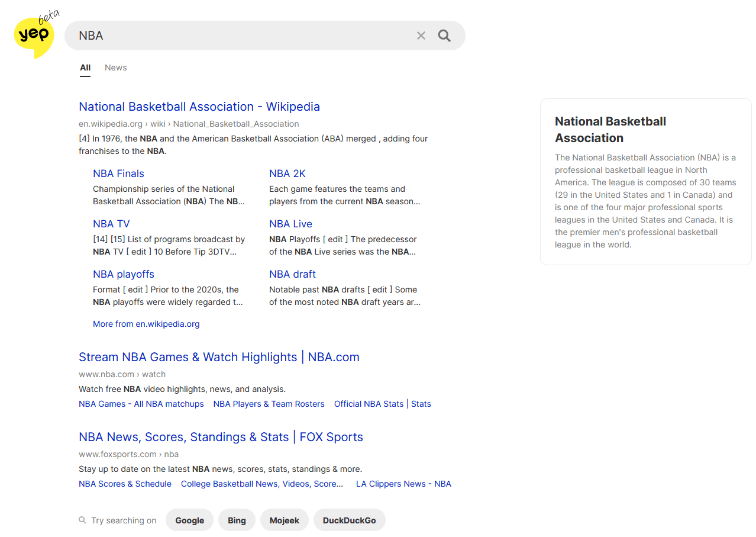
Task: Try searching on DuckDuckGo button
Action: (x=349, y=520)
